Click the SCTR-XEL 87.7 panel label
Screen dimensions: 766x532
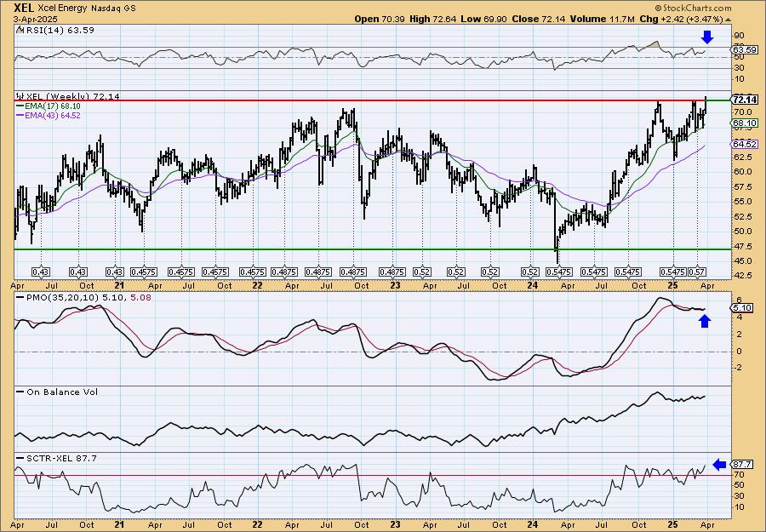point(61,458)
